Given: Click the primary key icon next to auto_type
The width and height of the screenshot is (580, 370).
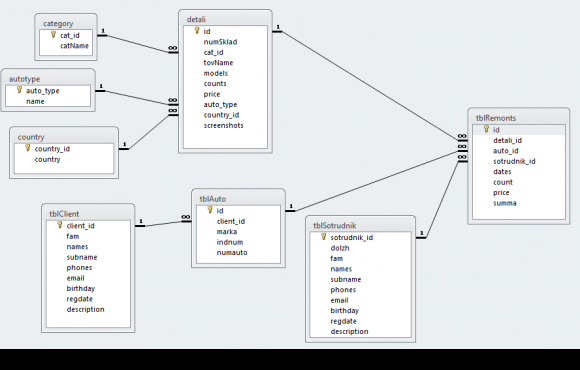Looking at the screenshot, I should click(20, 90).
